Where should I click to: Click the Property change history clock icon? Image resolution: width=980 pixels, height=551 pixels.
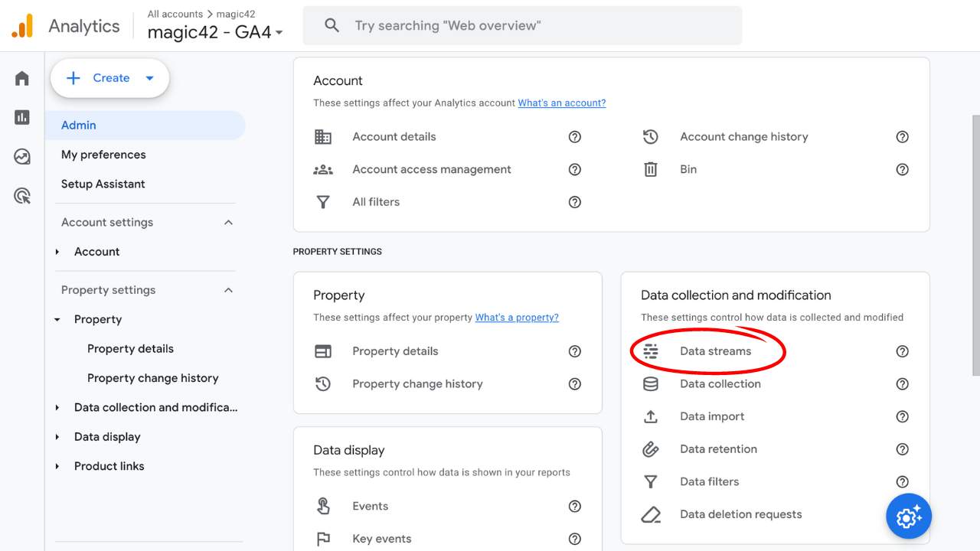(323, 383)
